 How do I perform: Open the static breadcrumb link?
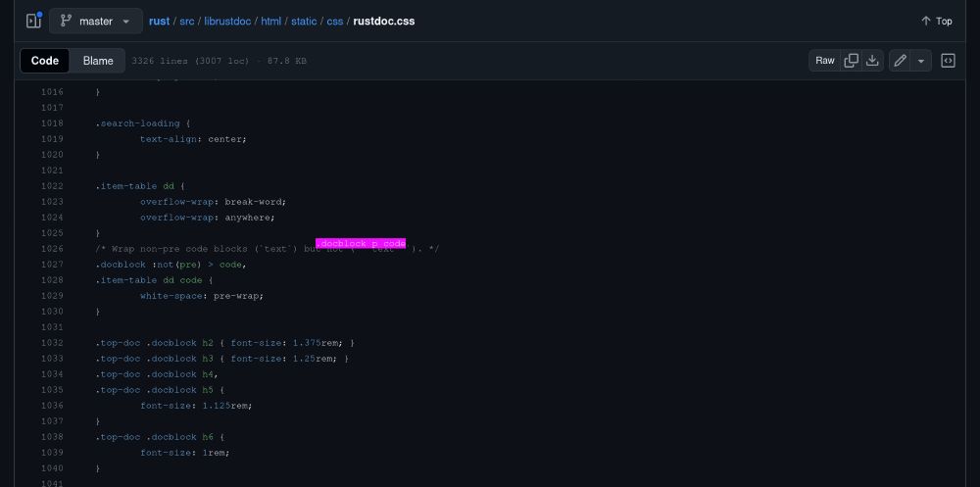coord(304,21)
